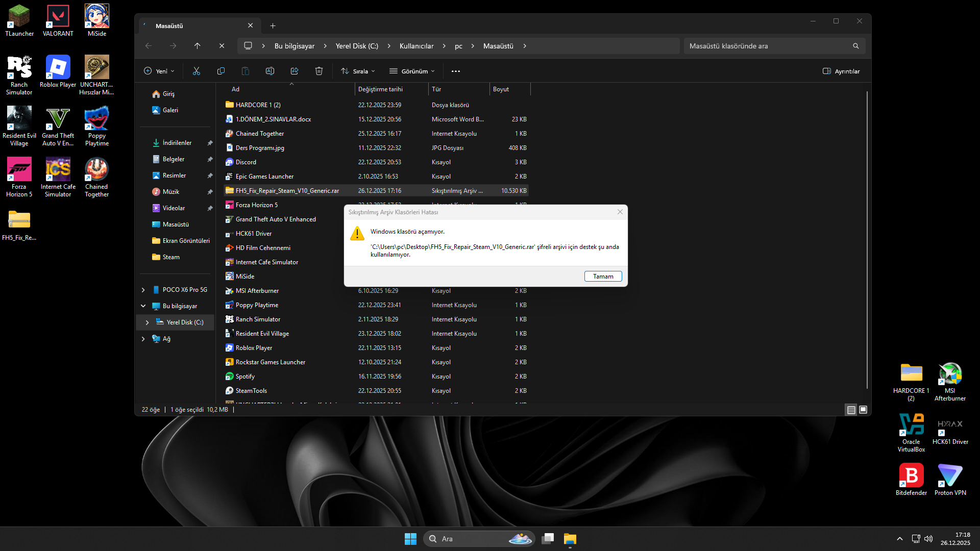980x551 pixels.
Task: Click the Delete trash icon
Action: pos(319,71)
